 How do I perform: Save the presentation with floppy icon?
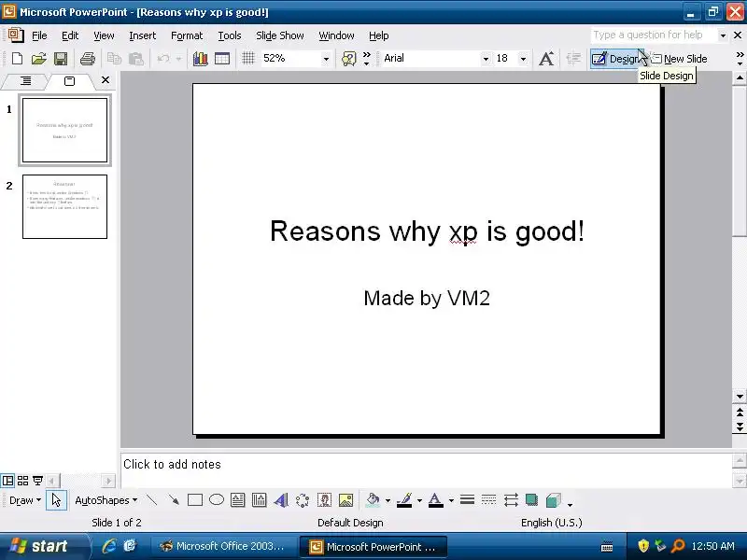(61, 59)
